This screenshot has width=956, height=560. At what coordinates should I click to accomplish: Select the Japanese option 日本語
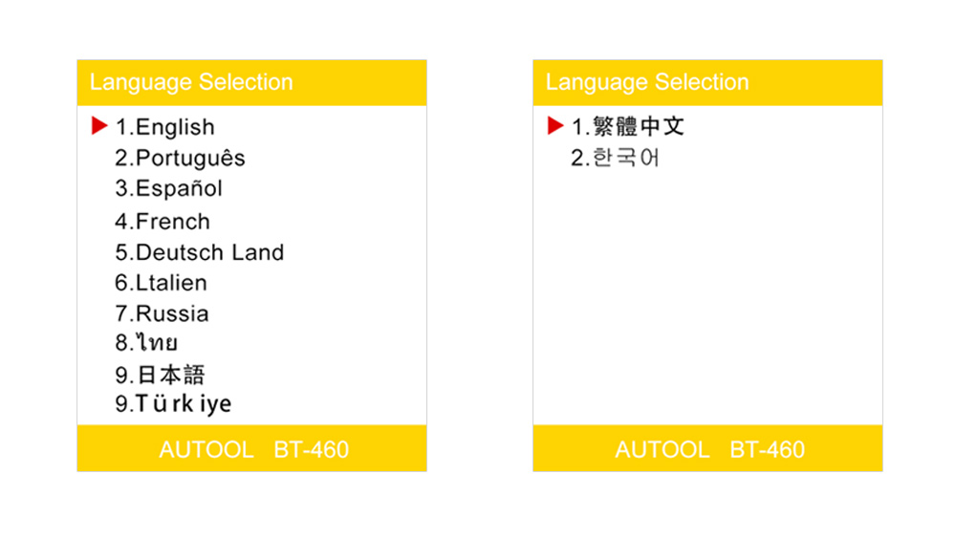click(x=160, y=375)
